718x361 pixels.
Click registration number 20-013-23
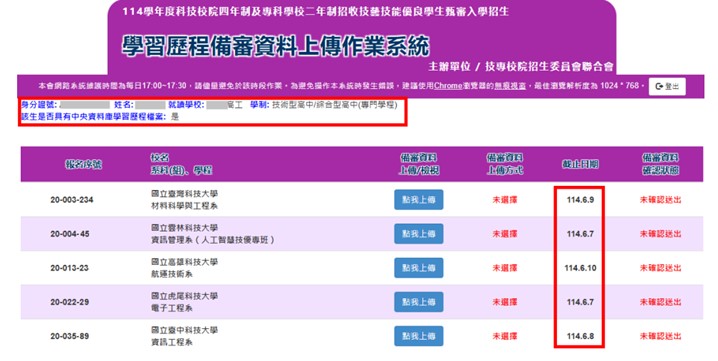pyautogui.click(x=70, y=268)
